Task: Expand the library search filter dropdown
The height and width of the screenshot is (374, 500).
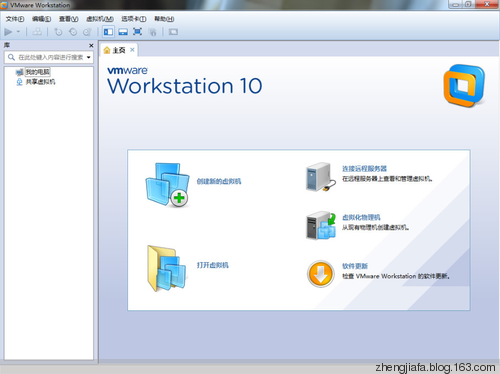Action: click(89, 57)
